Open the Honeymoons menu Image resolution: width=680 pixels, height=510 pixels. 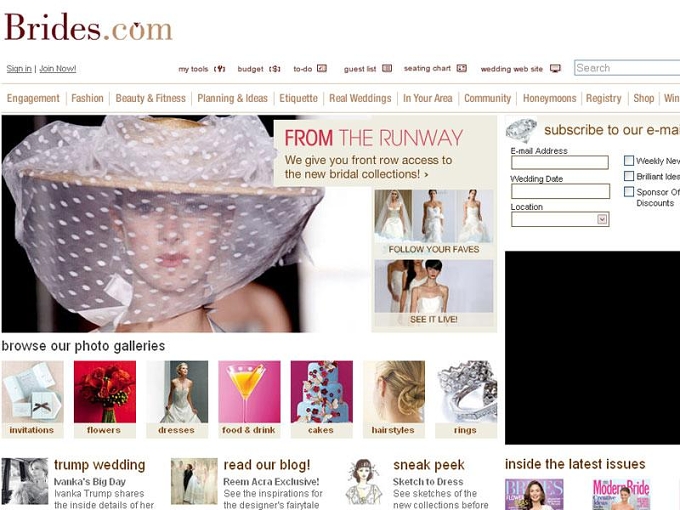(x=549, y=98)
